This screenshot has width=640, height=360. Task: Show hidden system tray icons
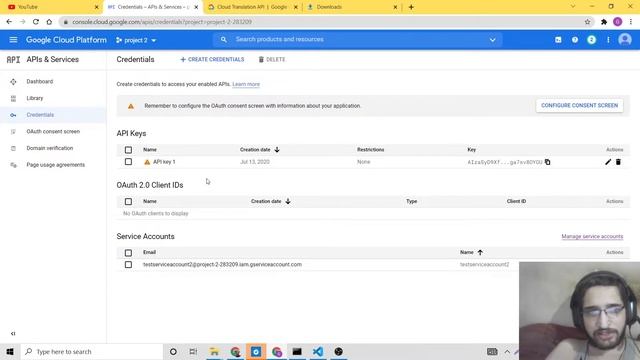point(507,351)
